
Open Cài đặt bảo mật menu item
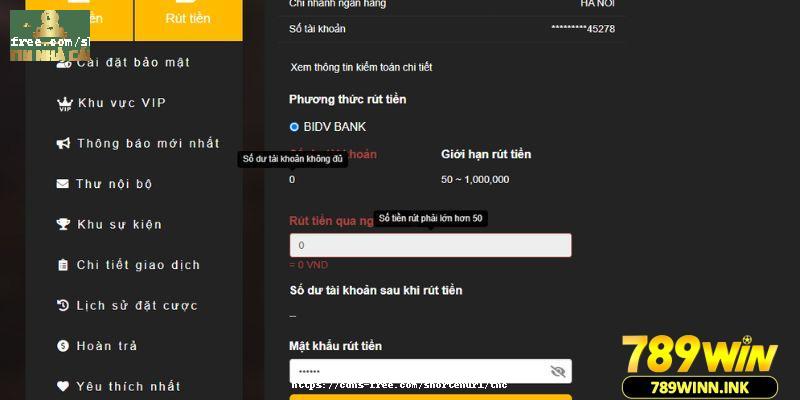pyautogui.click(x=134, y=62)
